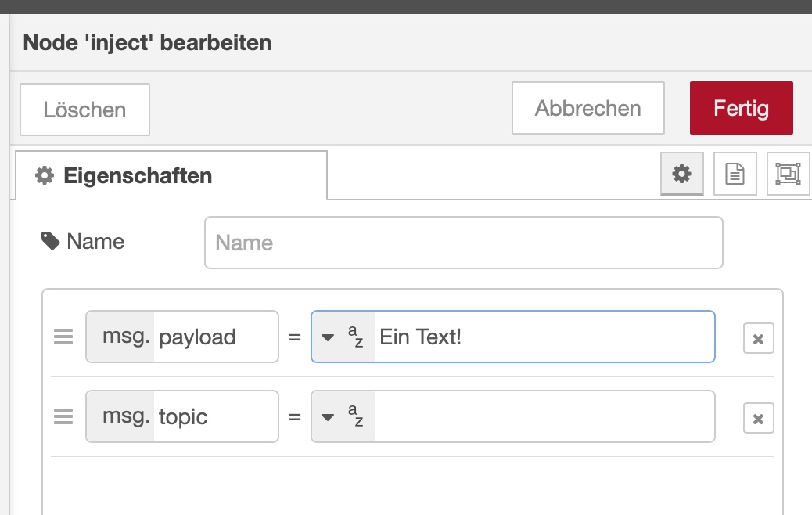Expand topic value type dropdown arrow
Image resolution: width=812 pixels, height=515 pixels.
(x=329, y=416)
